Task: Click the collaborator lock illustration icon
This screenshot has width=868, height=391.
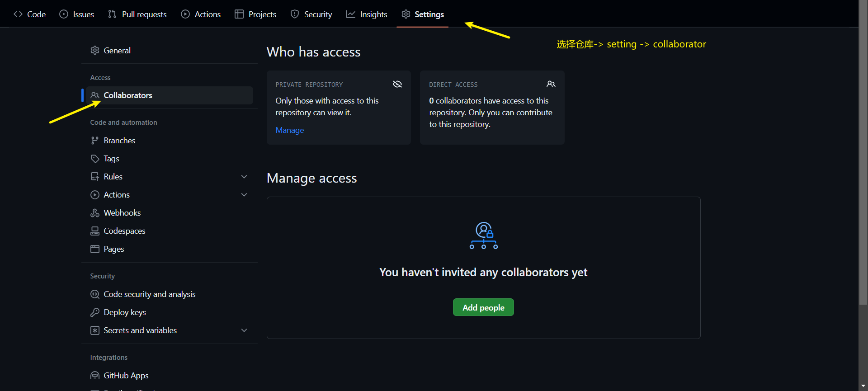Action: 484,236
